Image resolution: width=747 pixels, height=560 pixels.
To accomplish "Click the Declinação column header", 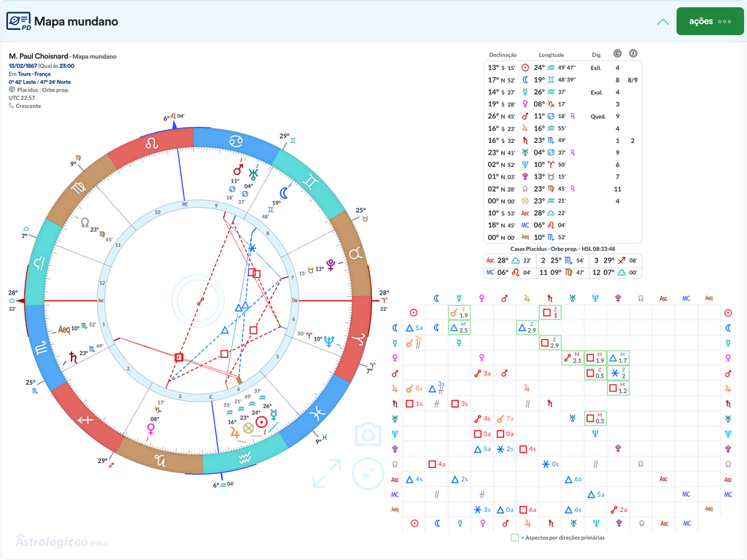I will tap(503, 55).
